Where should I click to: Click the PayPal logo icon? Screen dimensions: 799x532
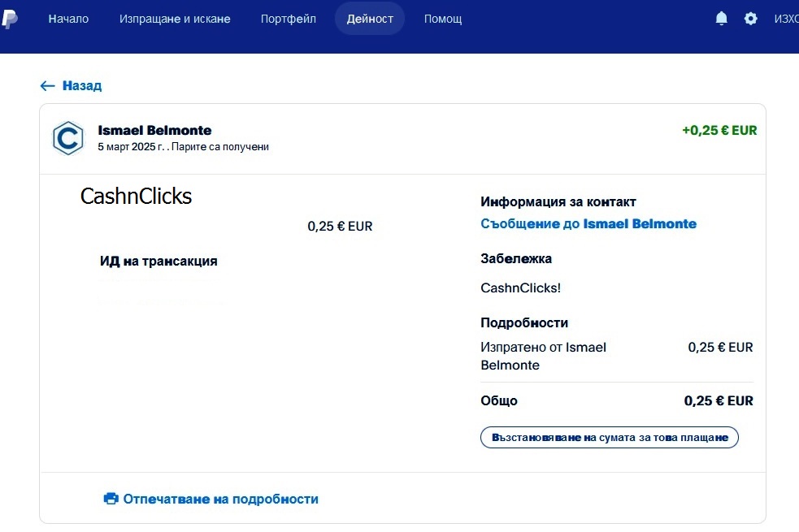(x=9, y=19)
